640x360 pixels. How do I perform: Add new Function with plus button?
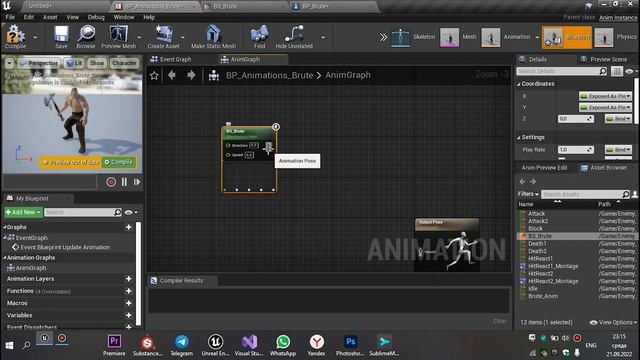[x=129, y=291]
